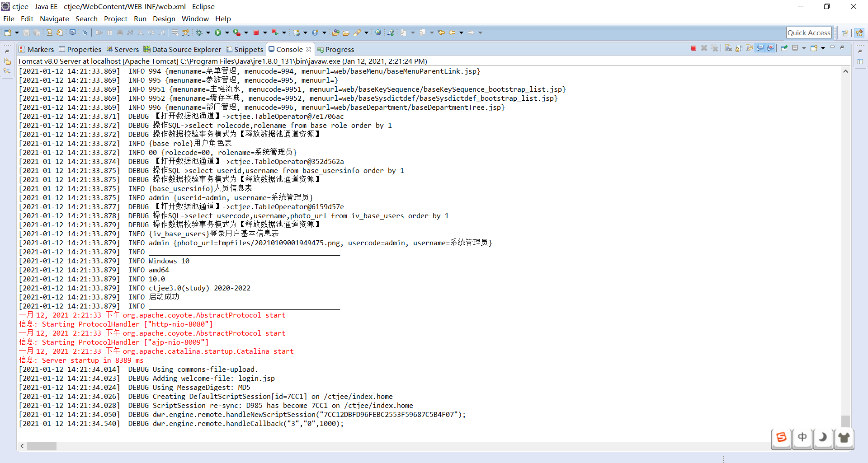Toggle Show Console When Standard Error Changes

pos(770,48)
